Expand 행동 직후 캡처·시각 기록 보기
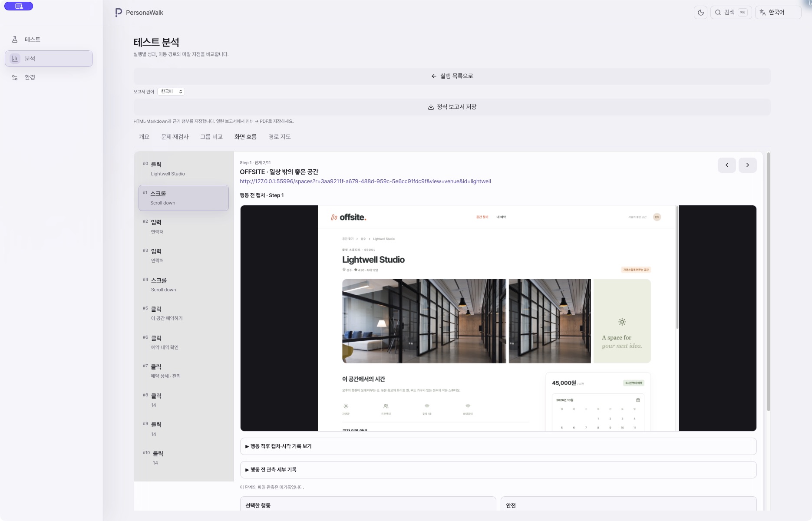812x521 pixels. (498, 446)
